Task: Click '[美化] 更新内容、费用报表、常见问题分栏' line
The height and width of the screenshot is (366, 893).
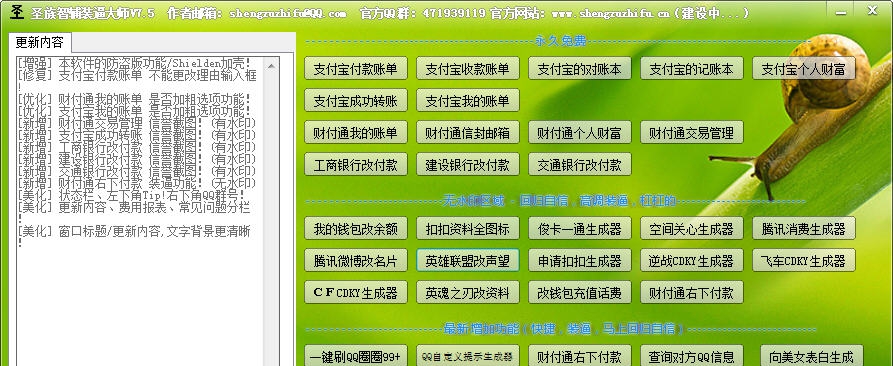Action: [134, 207]
